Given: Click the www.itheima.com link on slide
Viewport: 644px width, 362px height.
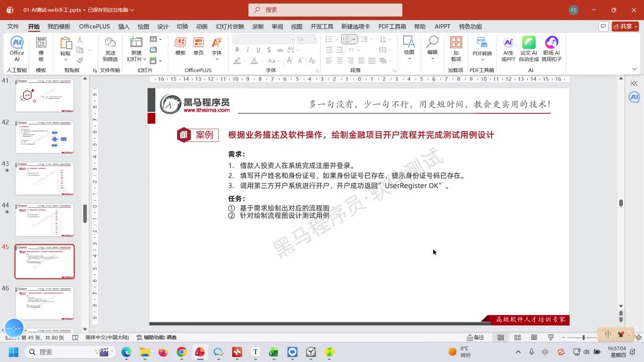Looking at the screenshot, I should tap(206, 110).
